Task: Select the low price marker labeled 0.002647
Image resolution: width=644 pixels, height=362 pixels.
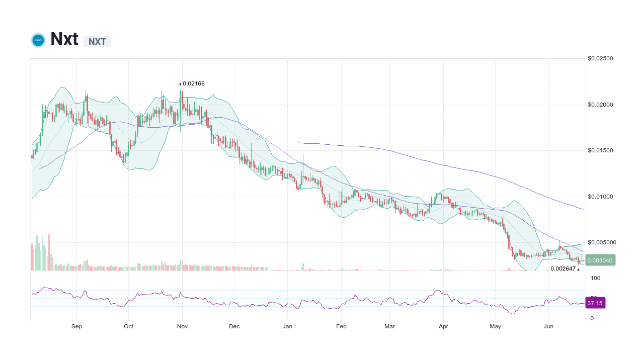Action: pyautogui.click(x=563, y=268)
